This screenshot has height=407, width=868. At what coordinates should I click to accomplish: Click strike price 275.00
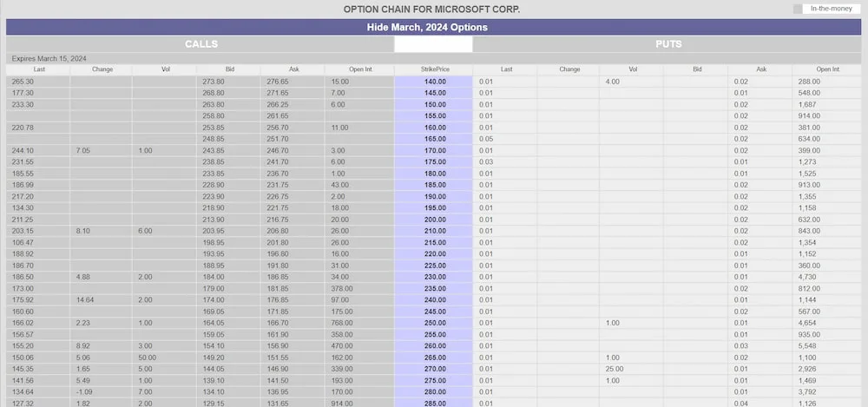[435, 380]
